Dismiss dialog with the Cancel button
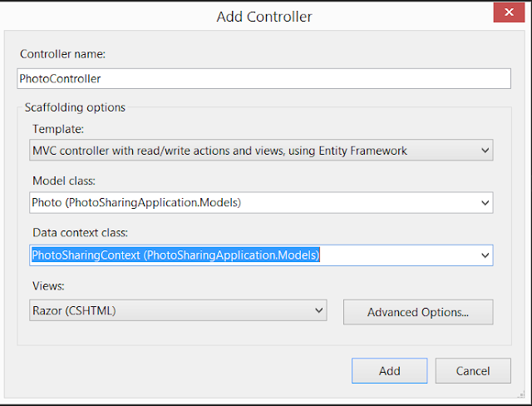Viewport: 532px width, 406px height. (x=473, y=371)
